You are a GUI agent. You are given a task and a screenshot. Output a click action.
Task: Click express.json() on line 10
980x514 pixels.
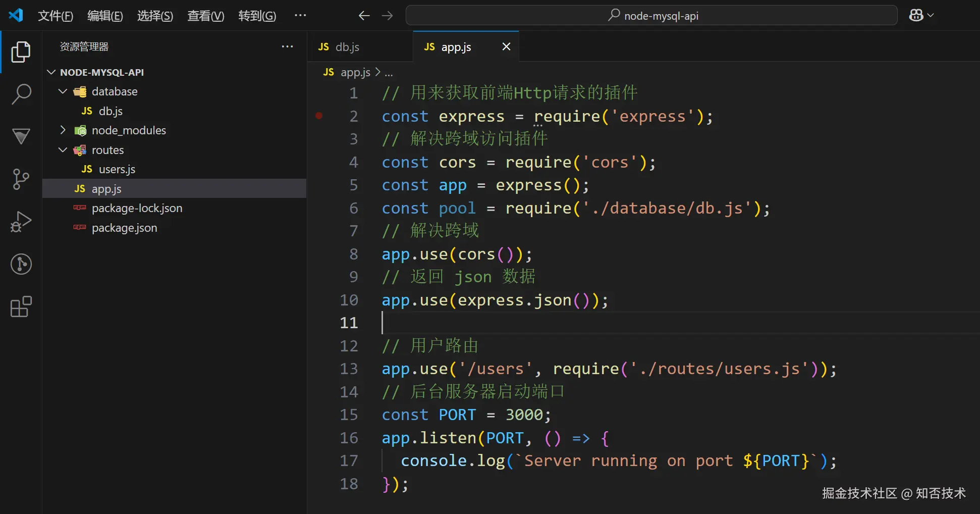[524, 300]
